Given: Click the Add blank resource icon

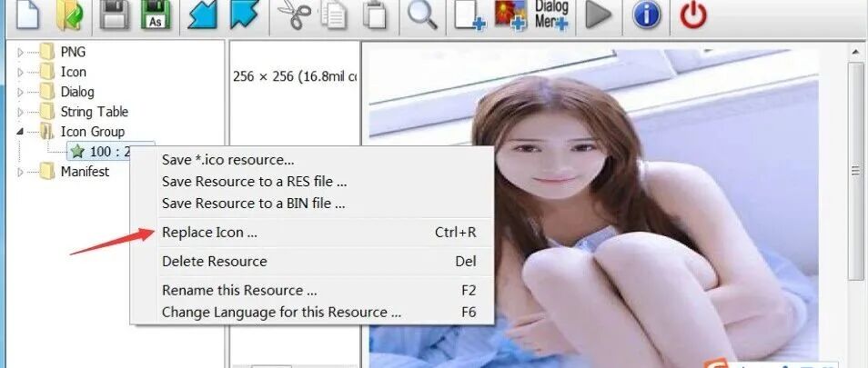Looking at the screenshot, I should pyautogui.click(x=469, y=15).
